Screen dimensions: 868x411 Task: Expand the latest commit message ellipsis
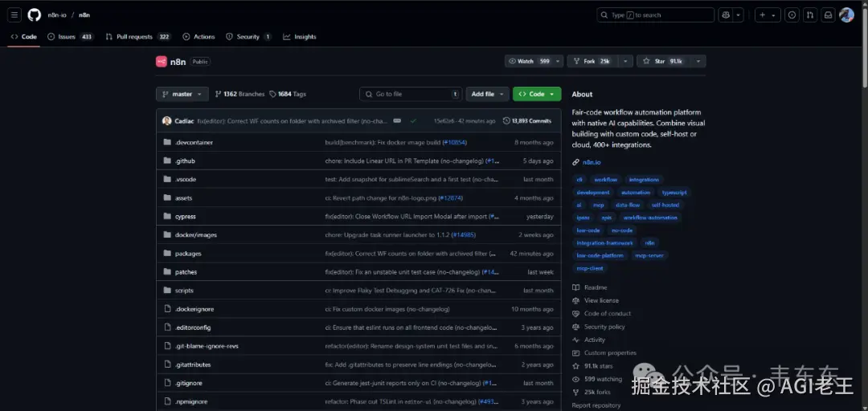coord(397,120)
